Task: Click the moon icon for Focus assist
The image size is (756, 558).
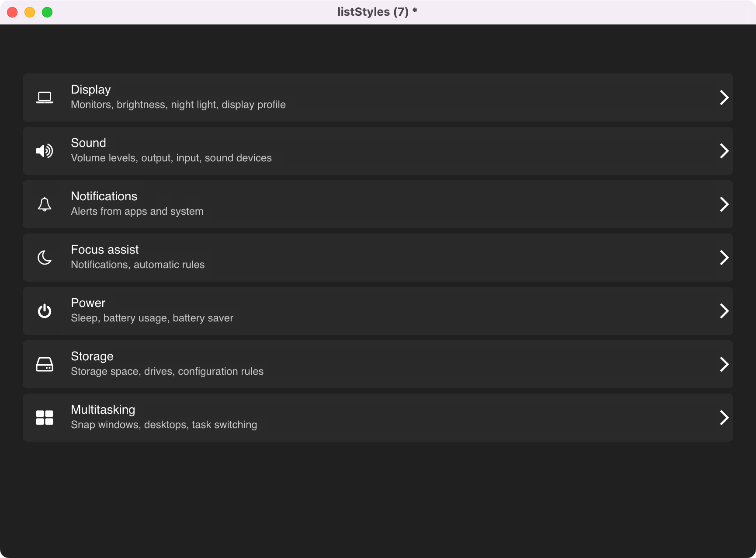Action: click(x=45, y=258)
